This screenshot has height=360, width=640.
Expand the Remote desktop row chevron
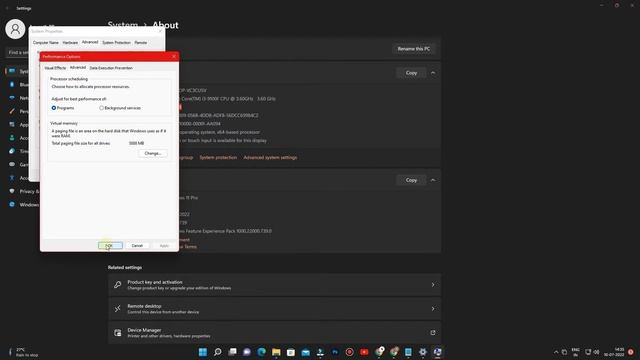click(433, 309)
